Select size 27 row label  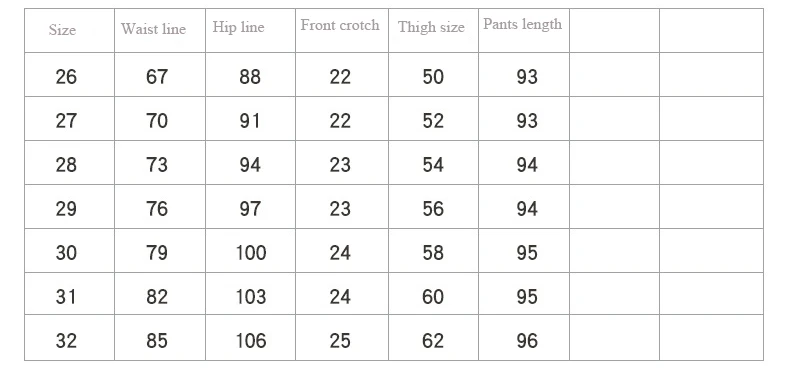pos(66,120)
